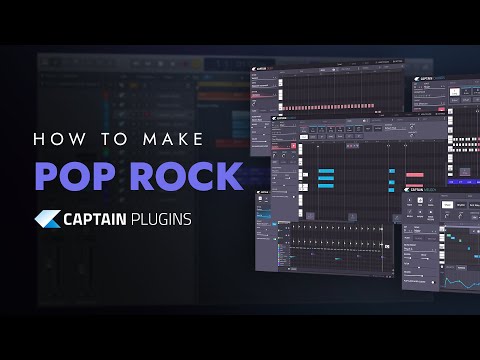
Task: Click the center square button at Captain Chords roll bottom
Action: (x=352, y=217)
